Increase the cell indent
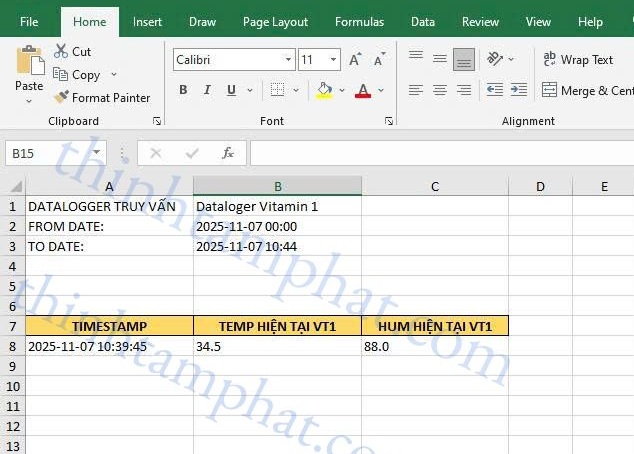634x454 pixels. coord(519,89)
